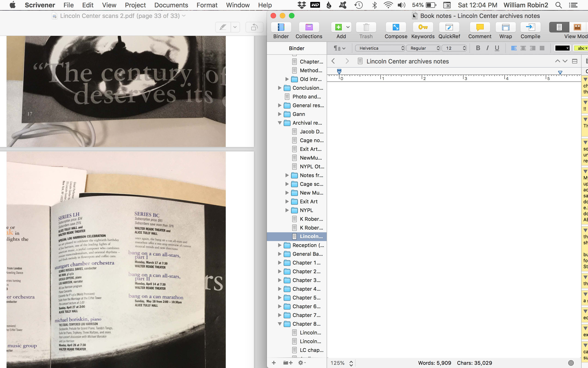
Task: Open the Regular typeface dropdown
Action: pyautogui.click(x=423, y=48)
